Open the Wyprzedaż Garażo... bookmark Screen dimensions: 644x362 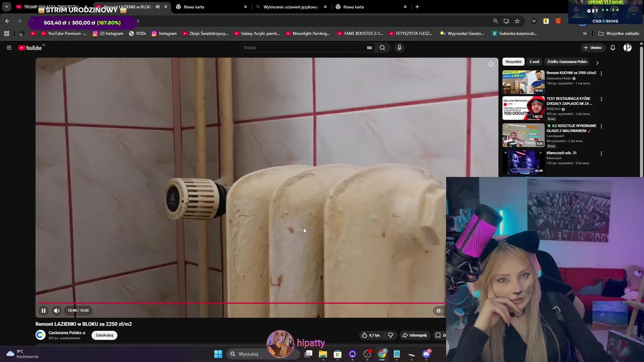tap(462, 34)
